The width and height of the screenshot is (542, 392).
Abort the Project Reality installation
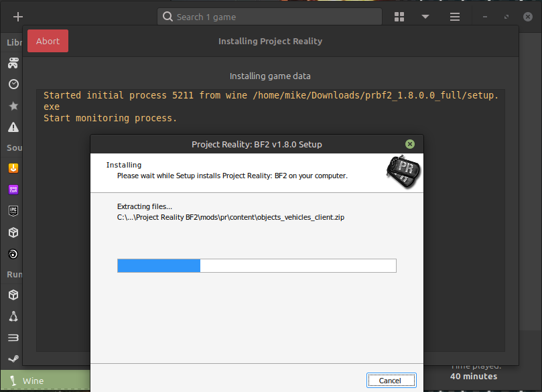pyautogui.click(x=48, y=41)
